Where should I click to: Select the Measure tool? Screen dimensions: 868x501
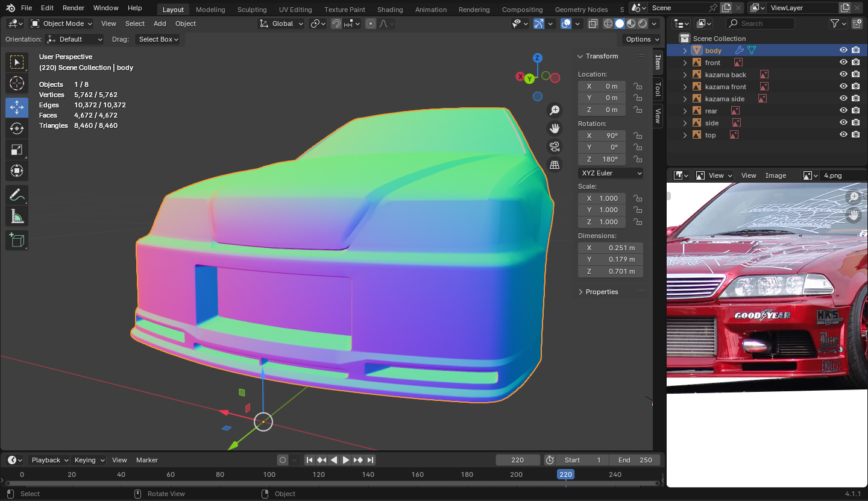[17, 216]
